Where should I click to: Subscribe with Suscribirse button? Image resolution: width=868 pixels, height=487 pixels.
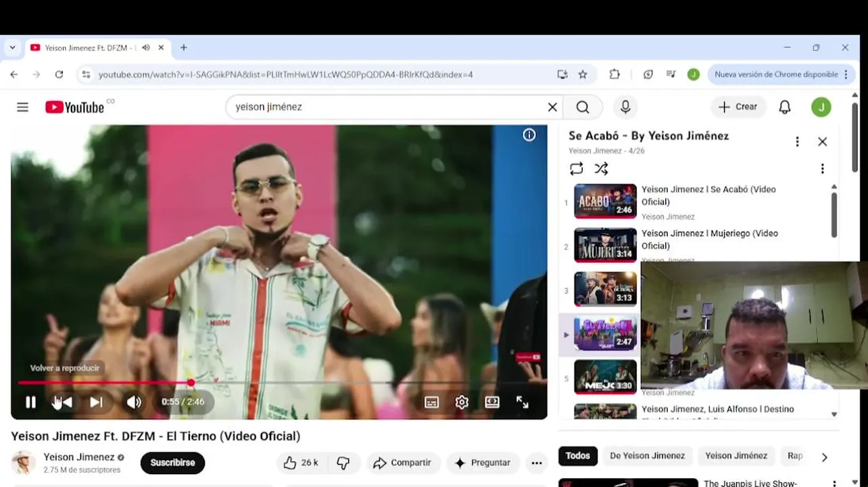point(172,463)
